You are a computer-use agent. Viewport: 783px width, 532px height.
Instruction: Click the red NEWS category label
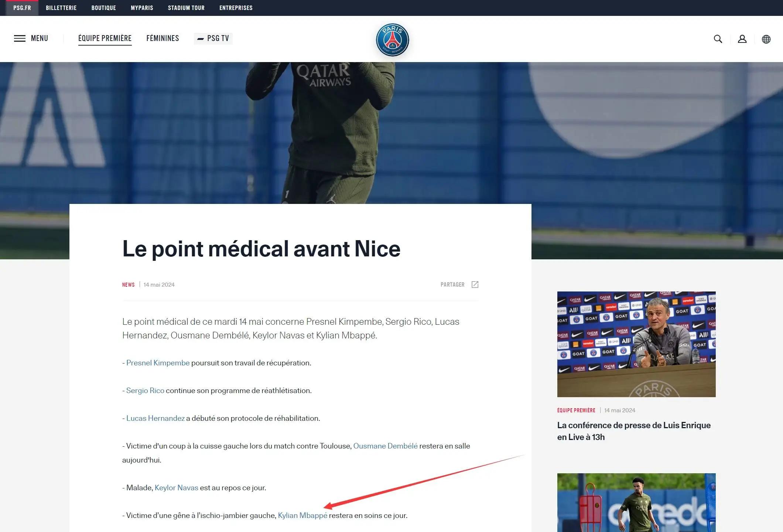click(x=128, y=285)
